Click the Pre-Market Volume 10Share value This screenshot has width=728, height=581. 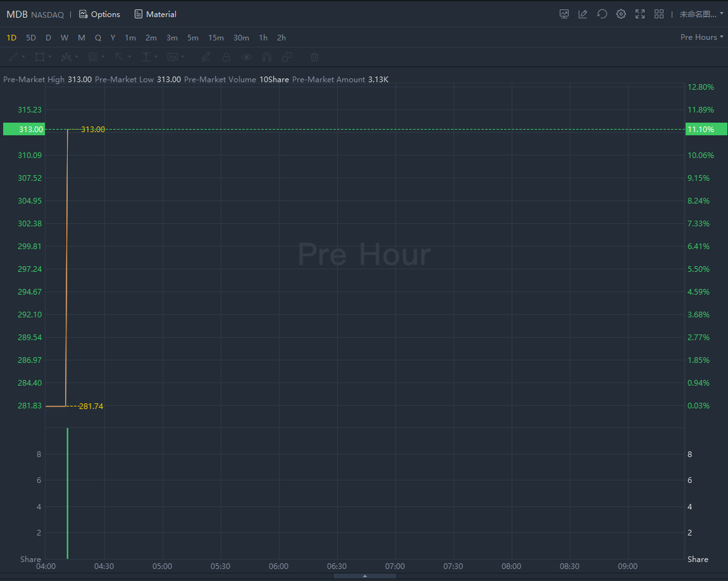[274, 80]
